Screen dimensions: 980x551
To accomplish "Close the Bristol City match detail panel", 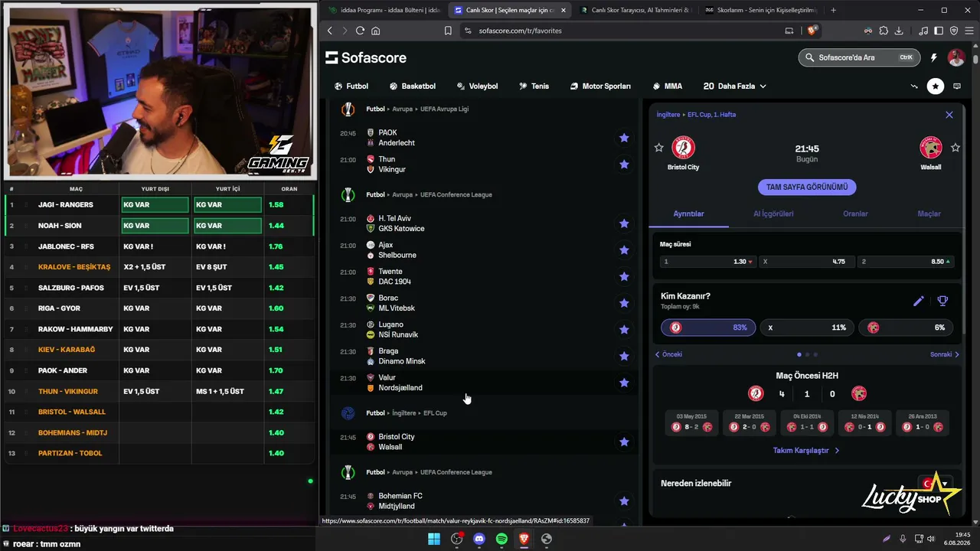I will (x=949, y=115).
